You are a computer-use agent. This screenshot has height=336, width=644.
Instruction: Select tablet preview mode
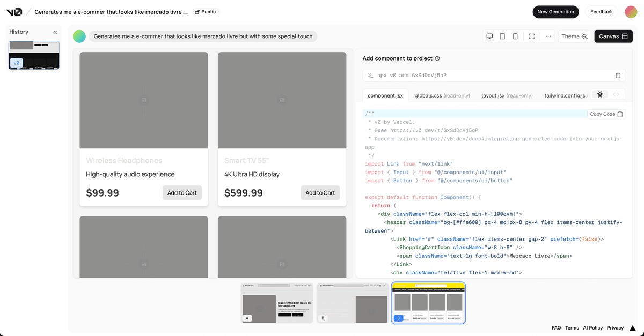(x=502, y=36)
